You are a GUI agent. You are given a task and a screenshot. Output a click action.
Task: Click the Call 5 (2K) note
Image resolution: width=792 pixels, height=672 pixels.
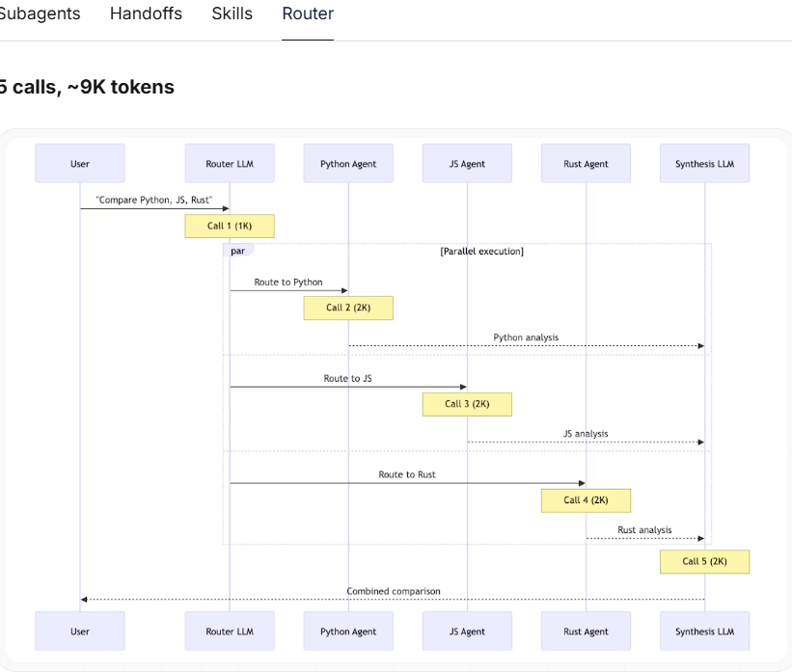click(x=704, y=562)
